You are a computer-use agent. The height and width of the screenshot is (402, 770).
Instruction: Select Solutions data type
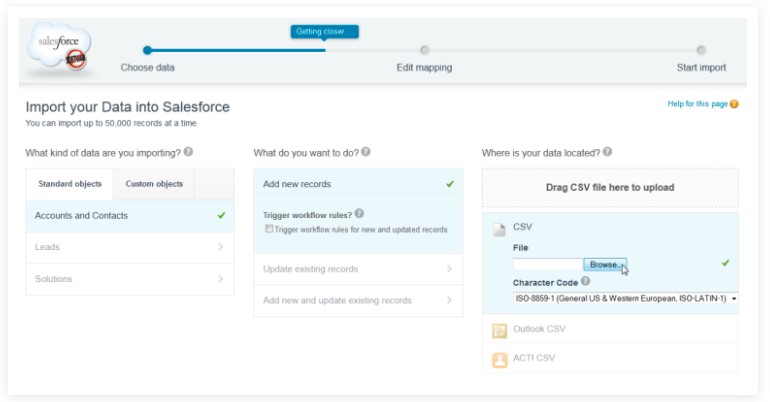pyautogui.click(x=130, y=279)
